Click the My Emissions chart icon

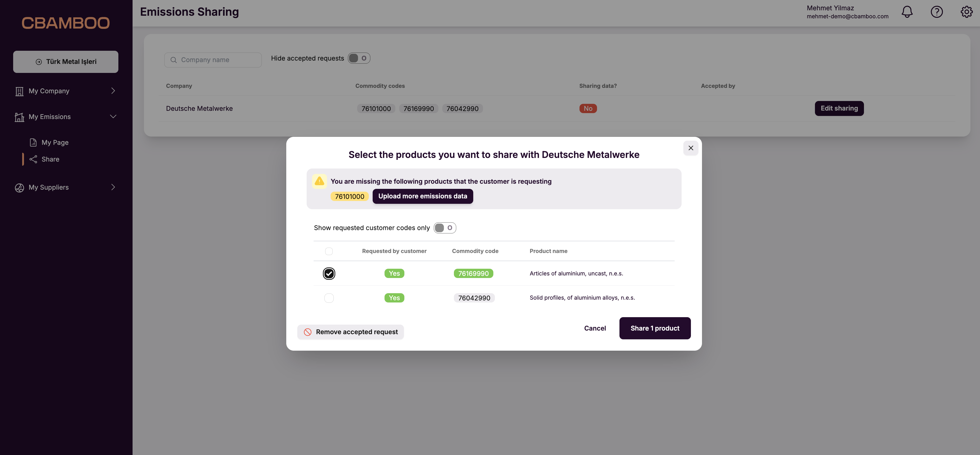(x=19, y=117)
